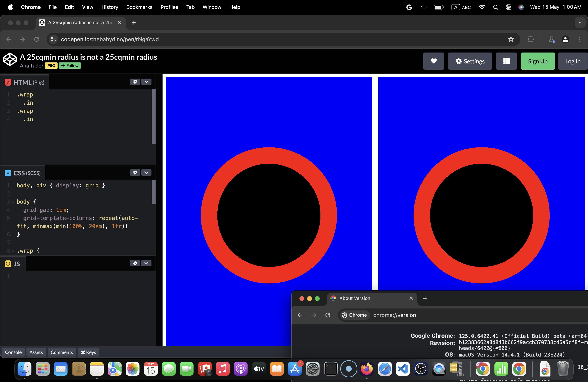Open JS editor settings gear
This screenshot has height=382, width=588.
135,263
